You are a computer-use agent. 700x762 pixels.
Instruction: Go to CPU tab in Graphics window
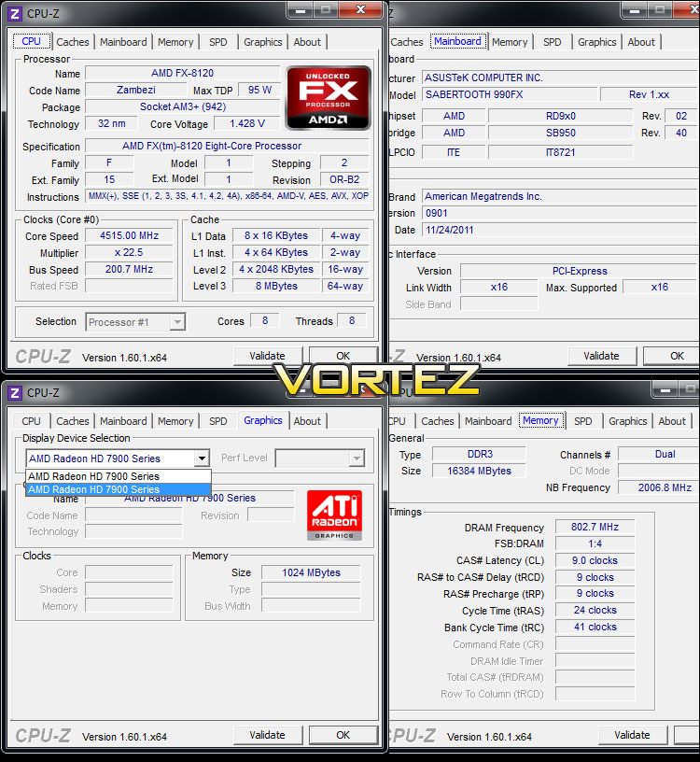tap(31, 421)
